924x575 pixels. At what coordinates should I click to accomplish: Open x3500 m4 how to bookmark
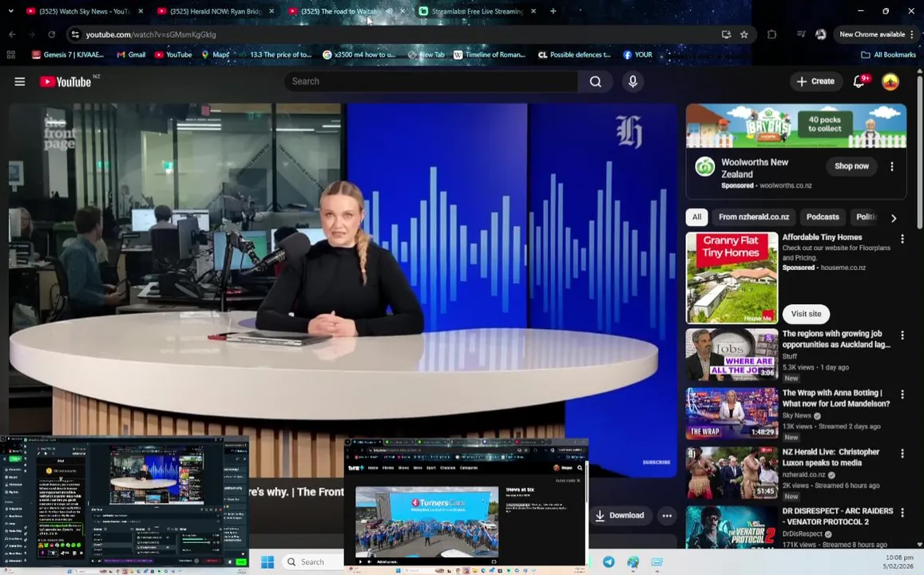359,55
